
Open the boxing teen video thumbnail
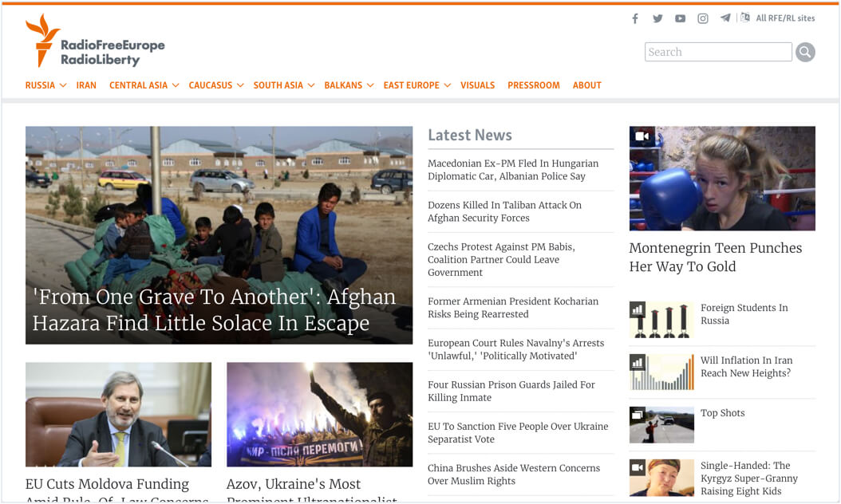click(x=722, y=179)
